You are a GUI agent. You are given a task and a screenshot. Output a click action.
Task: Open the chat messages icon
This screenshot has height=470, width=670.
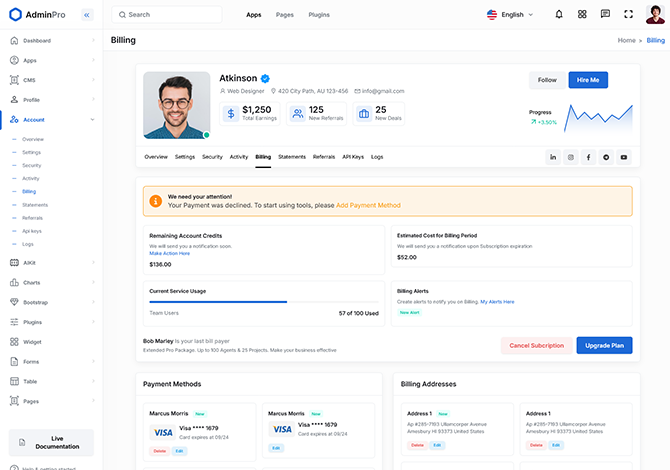coord(605,15)
